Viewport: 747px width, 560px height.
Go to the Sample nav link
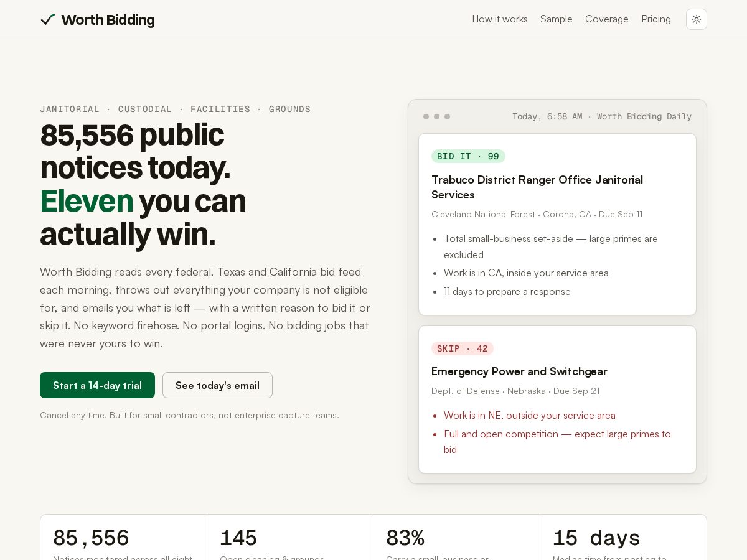[557, 19]
